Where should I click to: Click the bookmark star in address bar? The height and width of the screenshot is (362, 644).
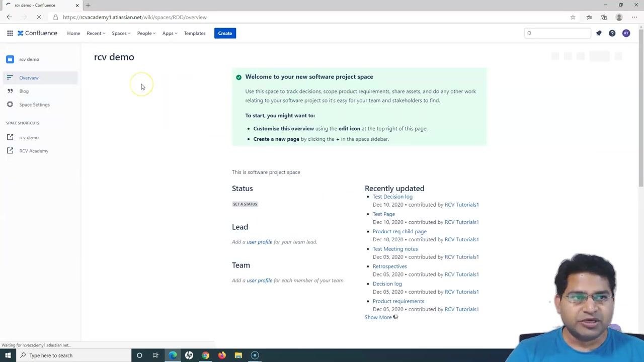click(x=573, y=17)
